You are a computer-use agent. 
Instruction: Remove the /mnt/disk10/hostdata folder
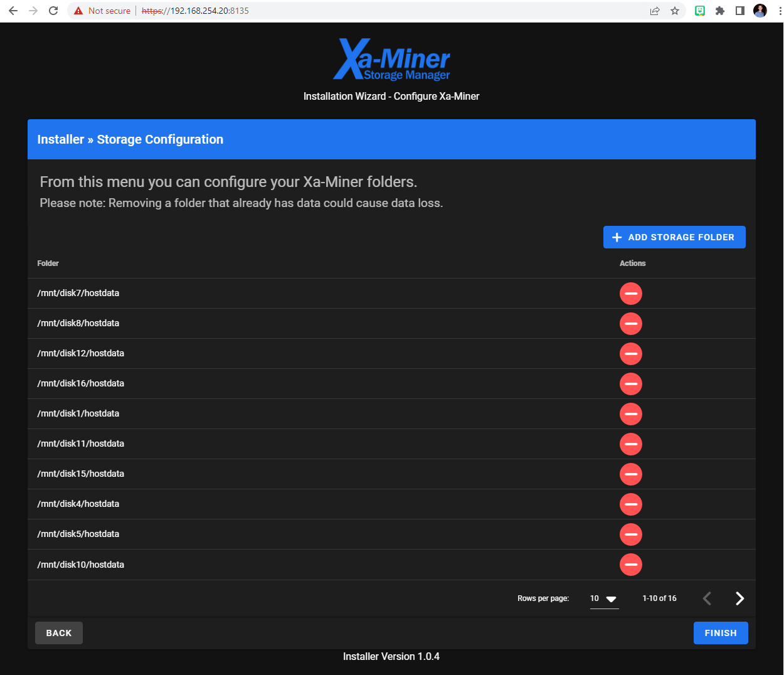(630, 565)
